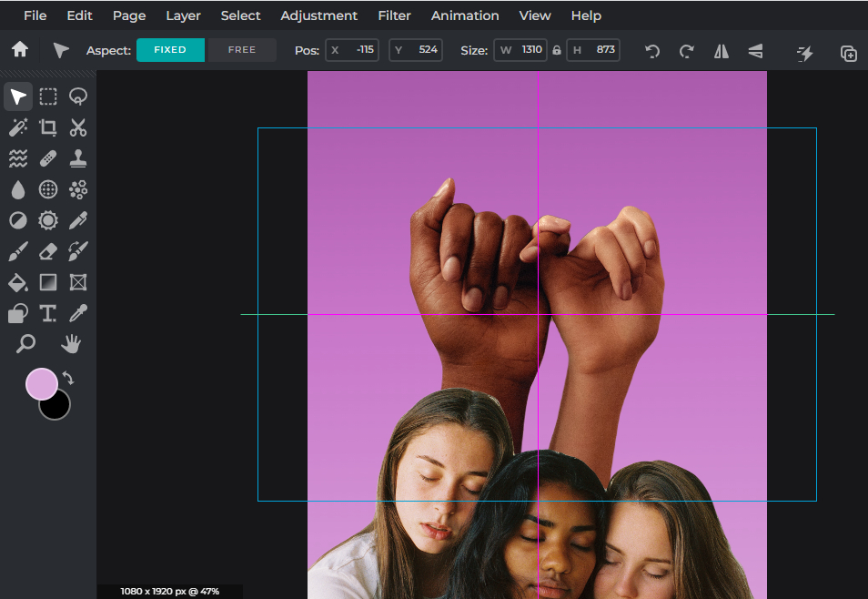This screenshot has height=599, width=868.
Task: Select the Move tool
Action: point(17,96)
